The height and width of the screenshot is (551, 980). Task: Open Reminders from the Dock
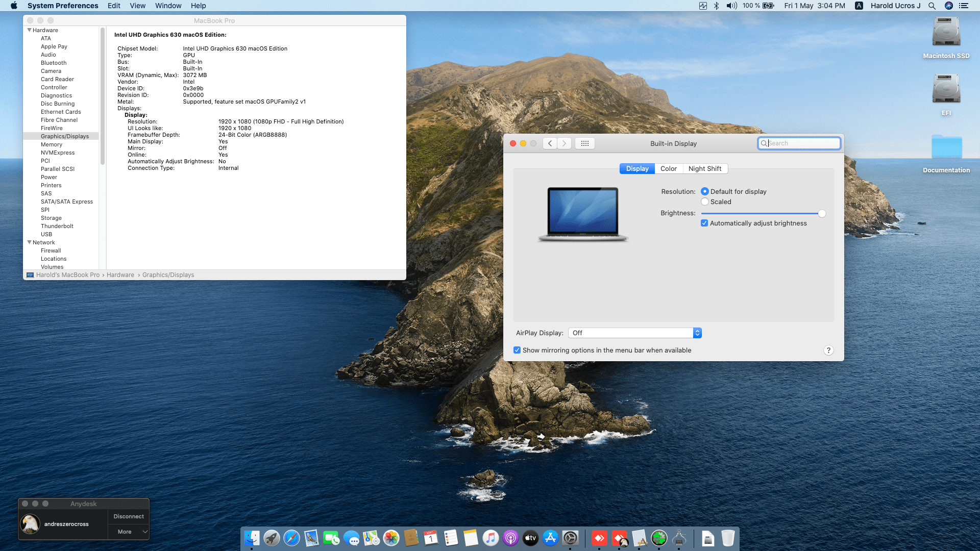451,538
